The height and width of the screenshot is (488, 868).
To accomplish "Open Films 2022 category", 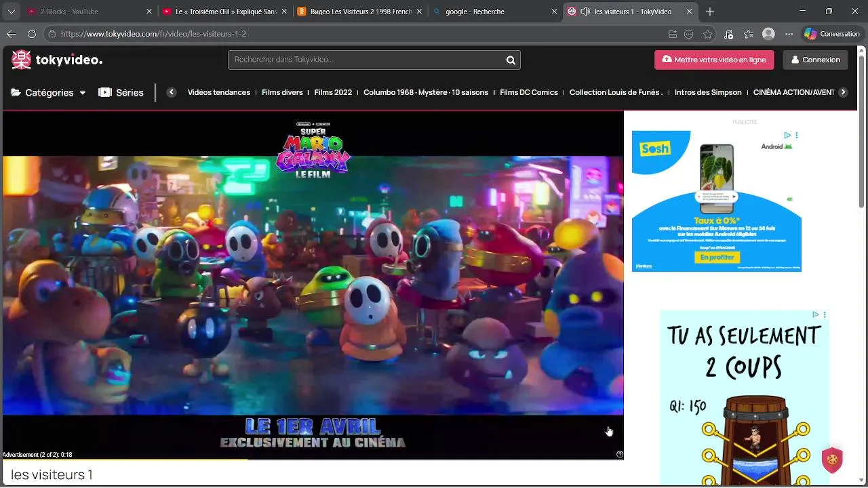I will click(333, 92).
